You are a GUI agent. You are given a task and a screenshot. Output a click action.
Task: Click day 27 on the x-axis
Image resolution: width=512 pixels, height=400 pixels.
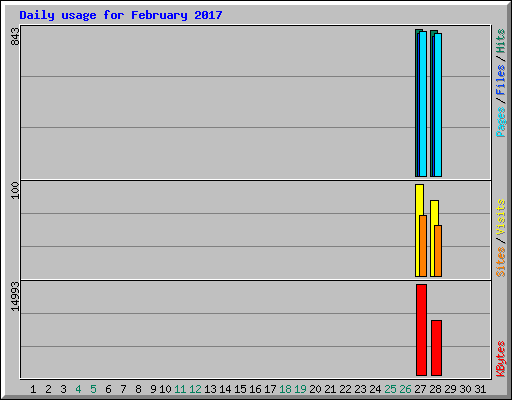(420, 389)
